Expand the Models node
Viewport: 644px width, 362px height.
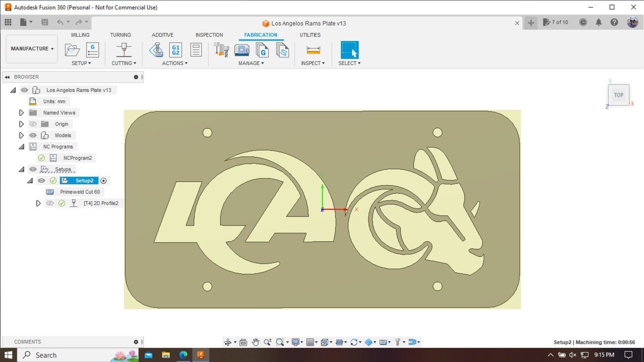[21, 135]
